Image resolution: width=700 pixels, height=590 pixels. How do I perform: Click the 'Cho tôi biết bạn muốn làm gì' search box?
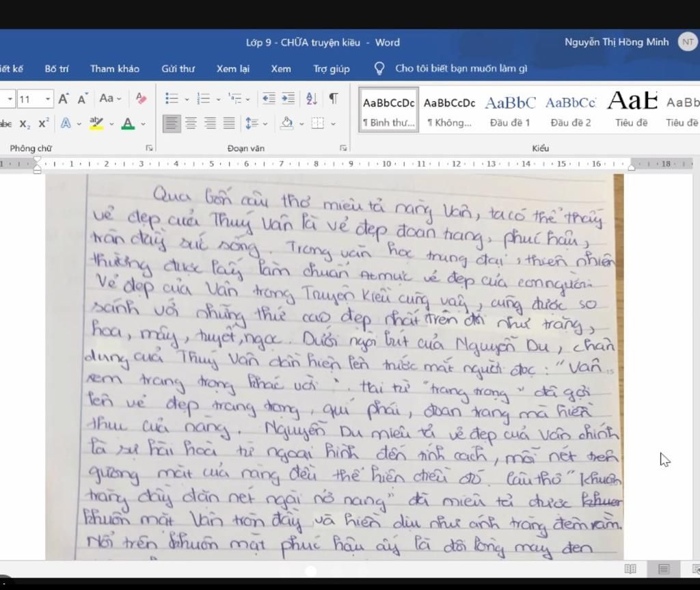click(x=461, y=68)
